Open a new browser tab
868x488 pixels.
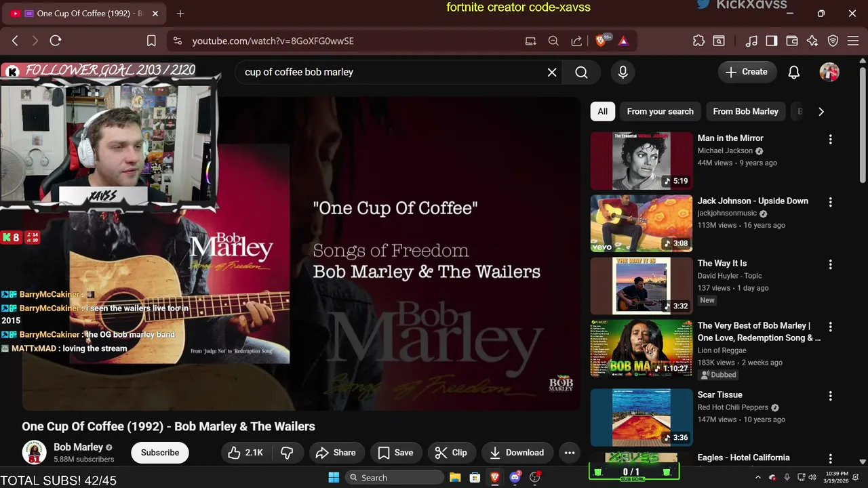click(x=180, y=14)
